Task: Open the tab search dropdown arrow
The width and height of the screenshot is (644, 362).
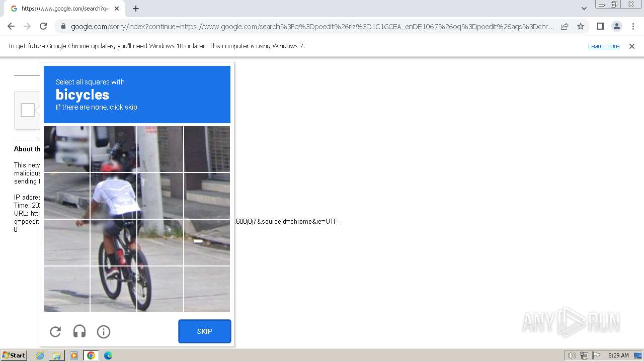Action: point(584,9)
